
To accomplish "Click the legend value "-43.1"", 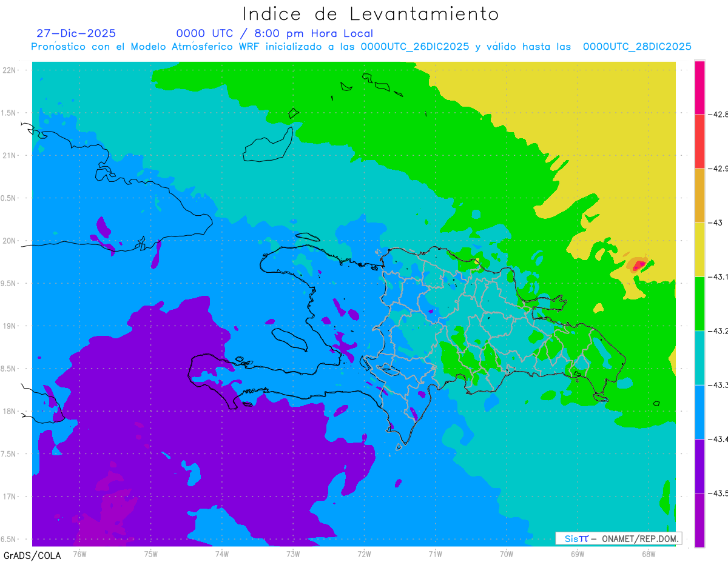I will (x=718, y=276).
